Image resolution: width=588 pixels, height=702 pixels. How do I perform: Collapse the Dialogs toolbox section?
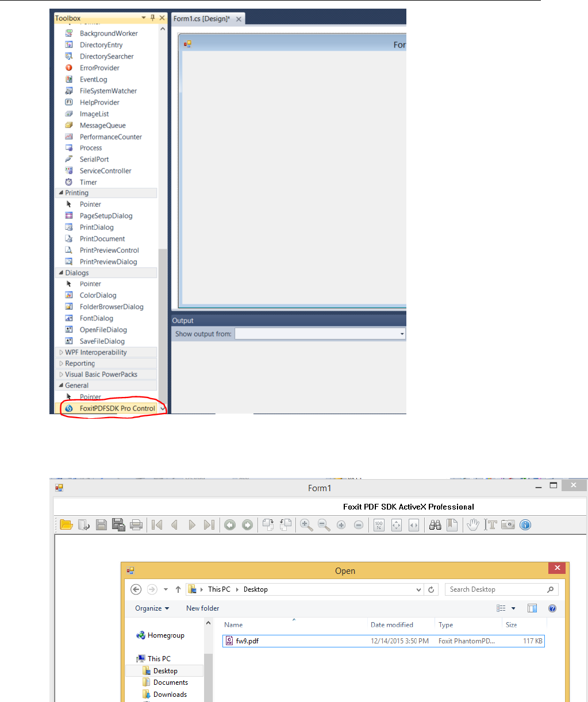(x=61, y=273)
